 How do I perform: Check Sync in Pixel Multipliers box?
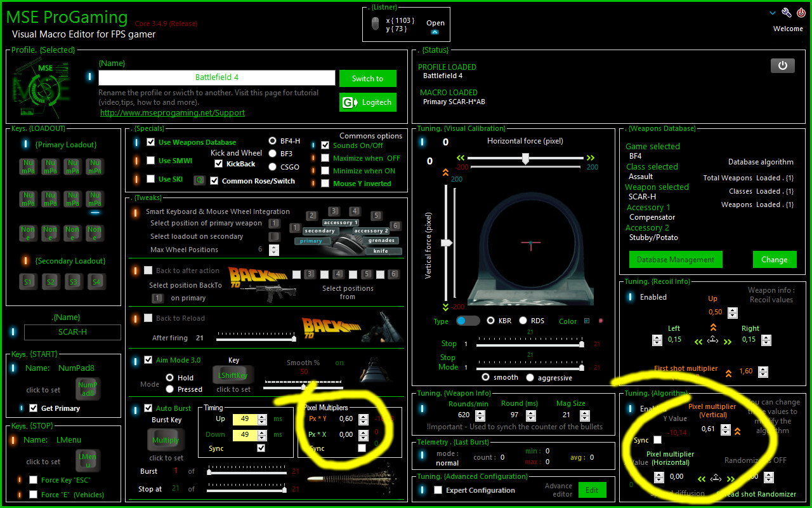[362, 448]
